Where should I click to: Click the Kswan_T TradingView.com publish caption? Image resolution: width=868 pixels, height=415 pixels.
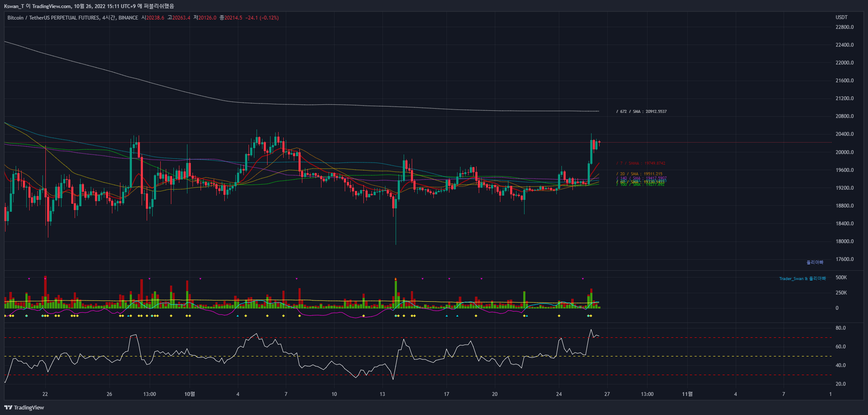click(89, 6)
